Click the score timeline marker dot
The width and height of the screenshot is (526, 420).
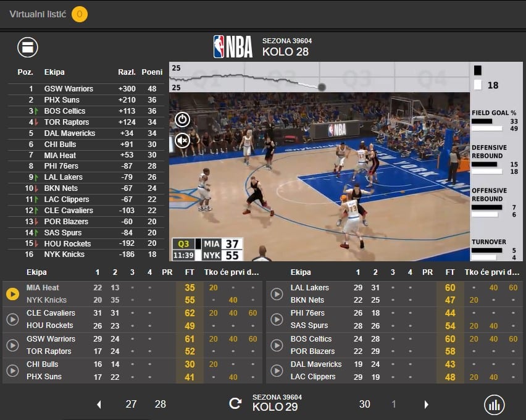tap(322, 87)
